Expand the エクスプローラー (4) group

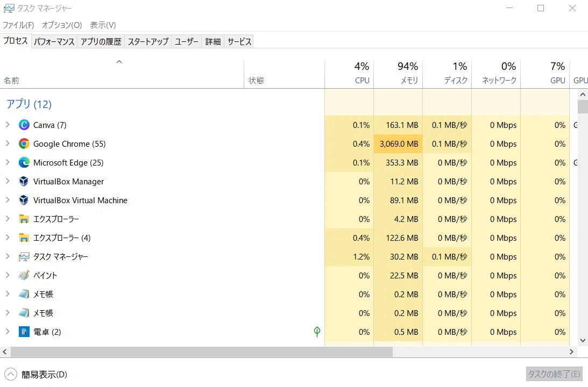(x=8, y=238)
